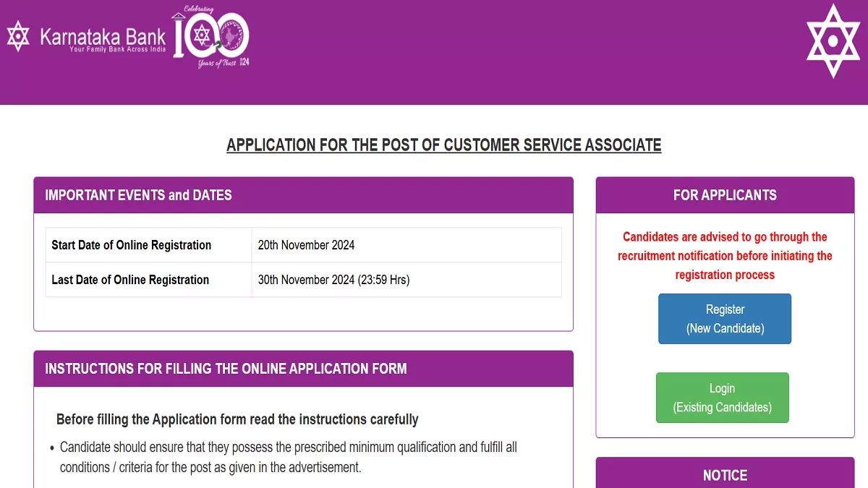Click Register (New Candidate) button
Image resolution: width=868 pixels, height=488 pixels.
[x=725, y=319]
